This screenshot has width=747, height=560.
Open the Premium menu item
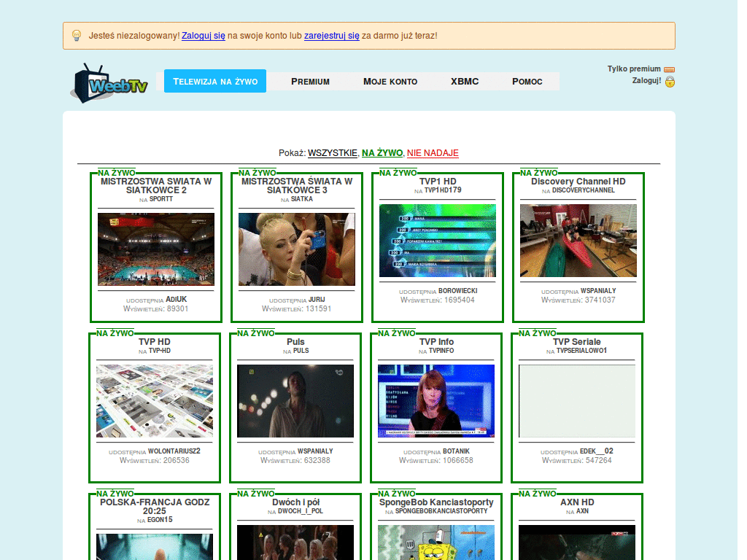coord(311,82)
